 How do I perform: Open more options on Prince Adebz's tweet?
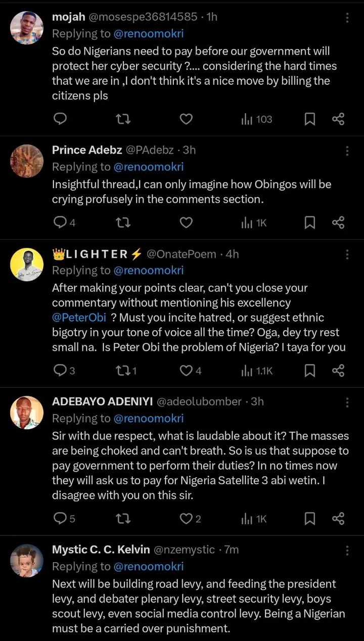click(x=347, y=151)
